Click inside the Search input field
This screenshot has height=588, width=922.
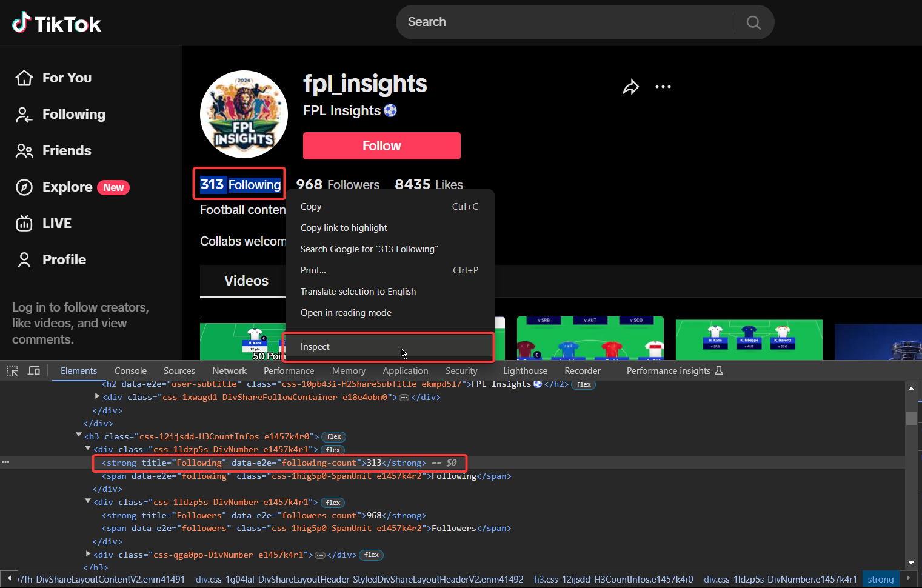[546, 22]
